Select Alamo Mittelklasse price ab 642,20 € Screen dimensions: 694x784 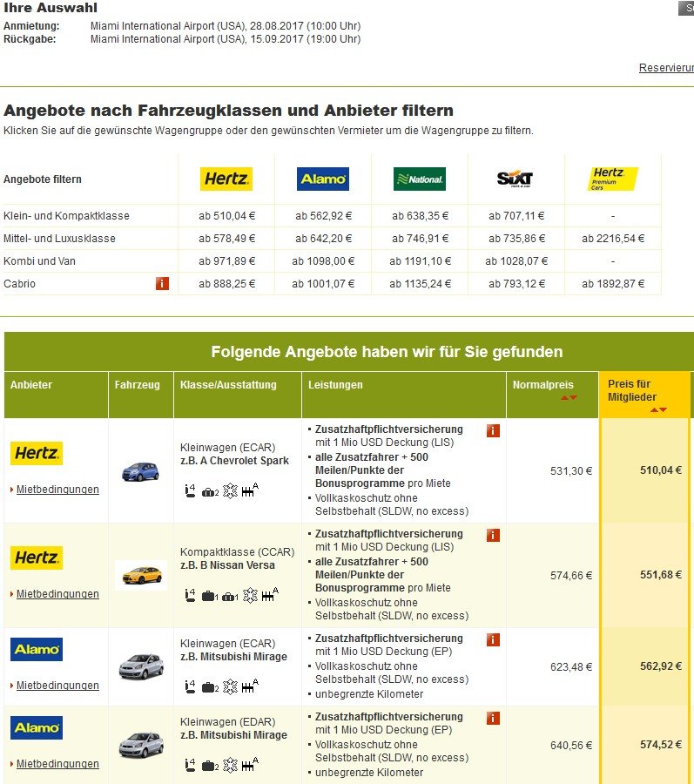point(323,239)
